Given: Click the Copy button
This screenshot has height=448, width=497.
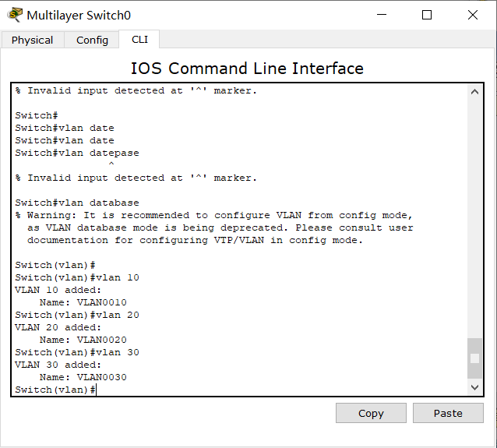Looking at the screenshot, I should 371,413.
